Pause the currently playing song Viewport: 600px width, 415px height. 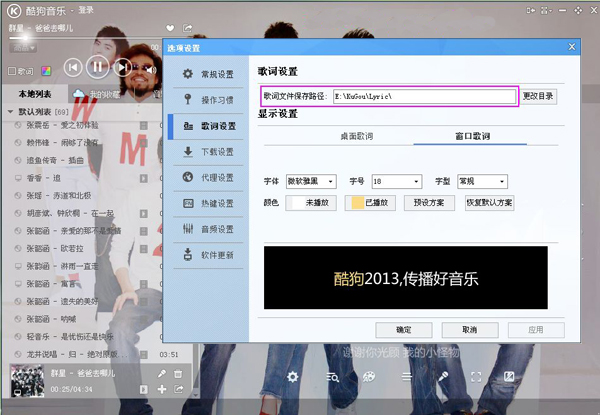point(98,67)
